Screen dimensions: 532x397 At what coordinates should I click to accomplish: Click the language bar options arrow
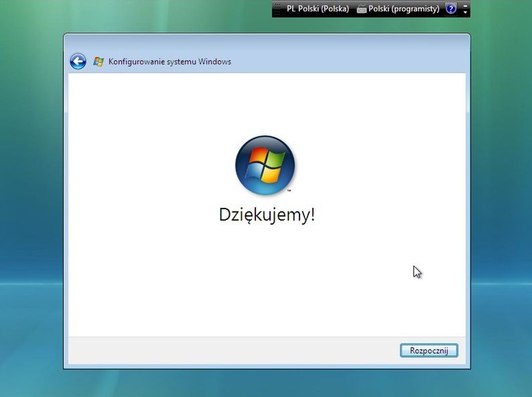tap(465, 12)
